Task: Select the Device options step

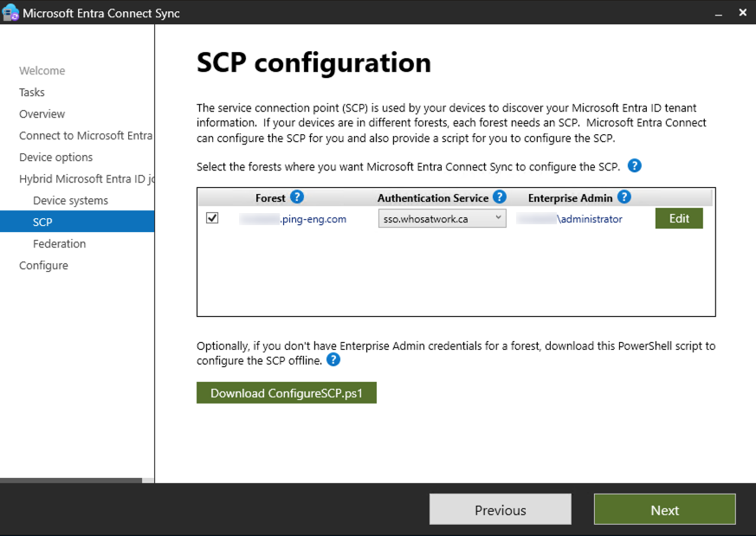Action: click(x=54, y=157)
